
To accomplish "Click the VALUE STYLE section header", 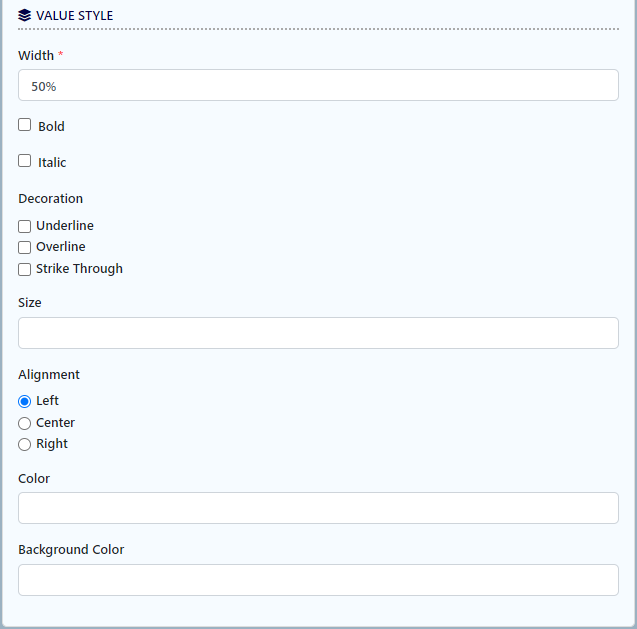I will [74, 16].
